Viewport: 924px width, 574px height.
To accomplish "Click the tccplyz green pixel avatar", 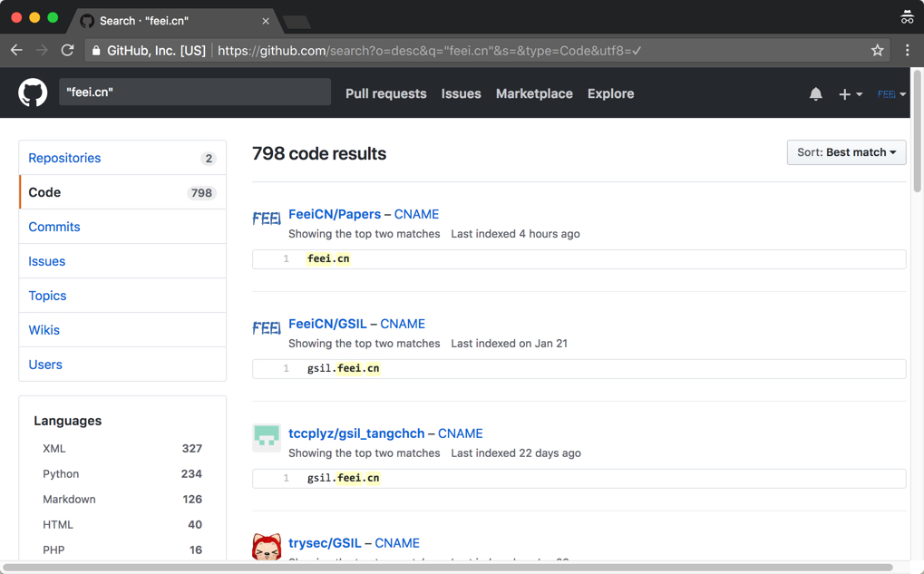I will tap(267, 437).
